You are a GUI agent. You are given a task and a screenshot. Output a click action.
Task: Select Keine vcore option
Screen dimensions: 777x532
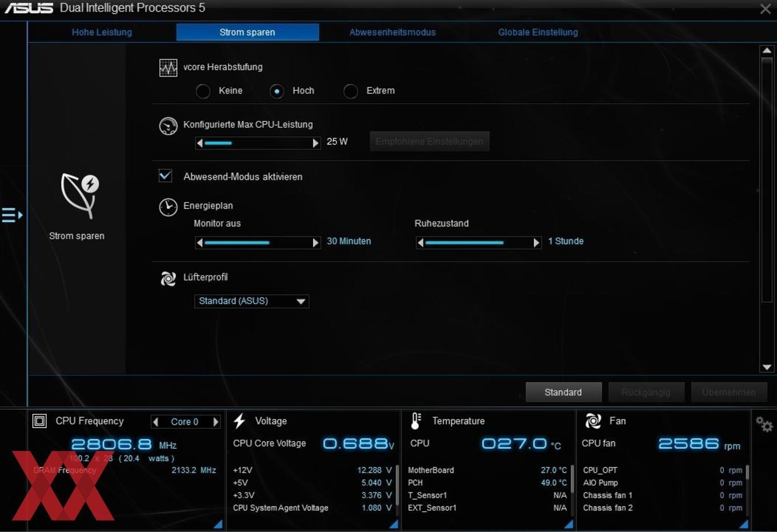tap(203, 91)
